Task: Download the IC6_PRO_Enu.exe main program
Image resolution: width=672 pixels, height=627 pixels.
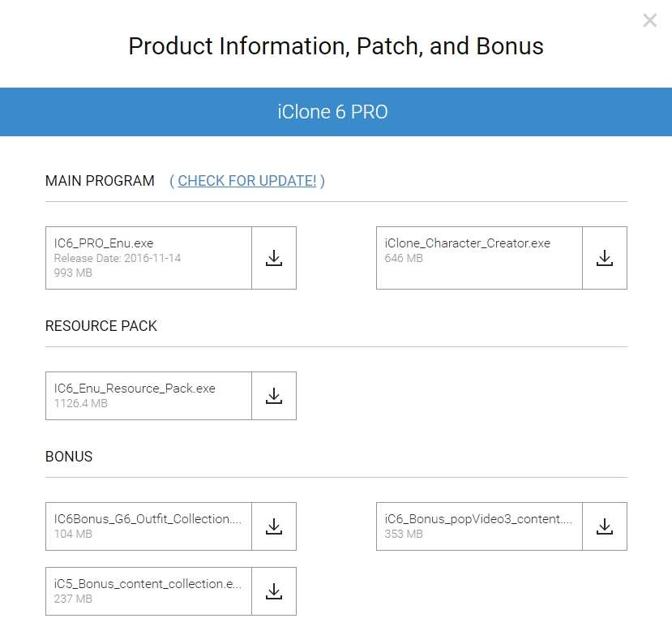Action: click(x=274, y=258)
